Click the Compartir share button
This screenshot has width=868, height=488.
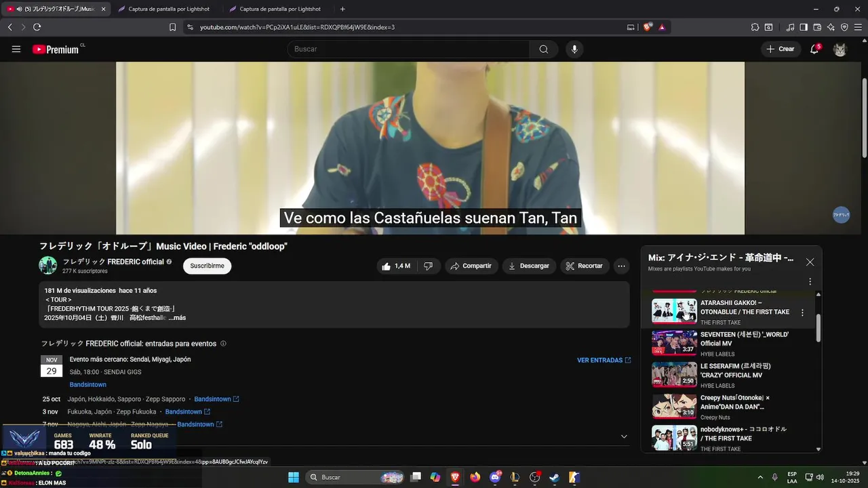471,266
